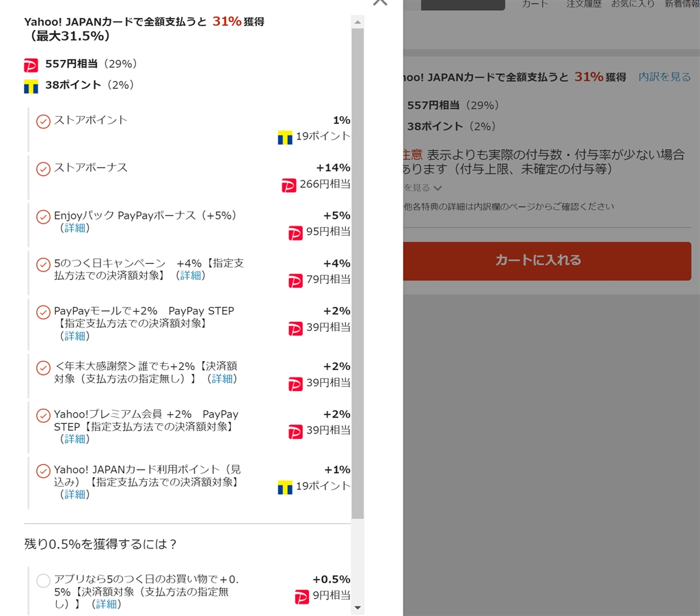Close the points breakdown panel with X
The image size is (700, 616).
pyautogui.click(x=380, y=2)
